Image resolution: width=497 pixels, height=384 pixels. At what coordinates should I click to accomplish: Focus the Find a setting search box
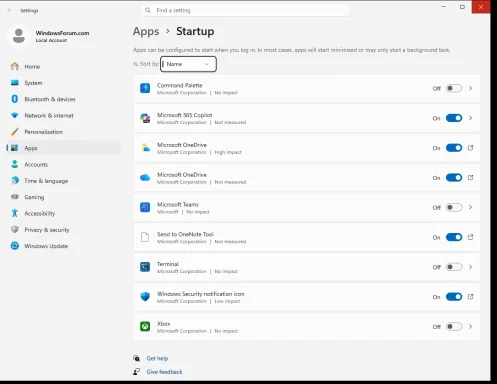[x=245, y=10]
